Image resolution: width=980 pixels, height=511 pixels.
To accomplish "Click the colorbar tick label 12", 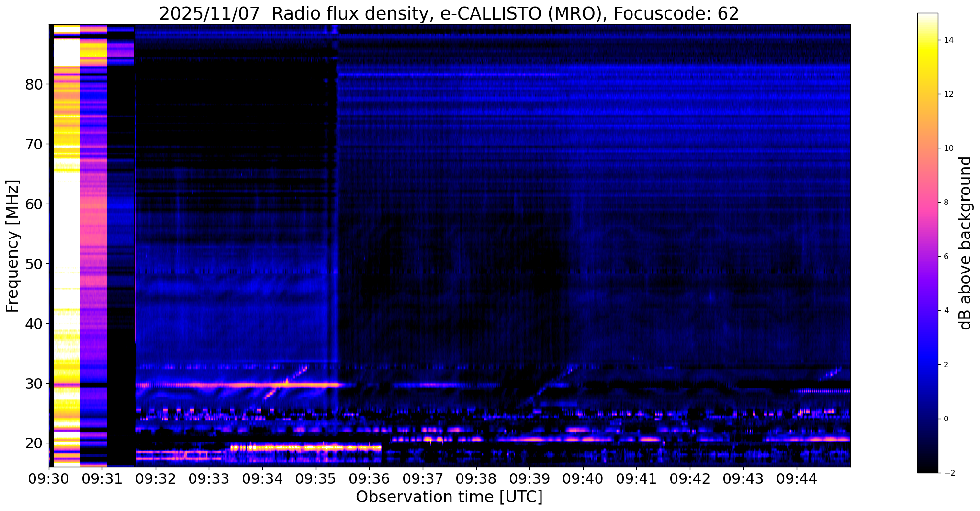I will (x=948, y=94).
